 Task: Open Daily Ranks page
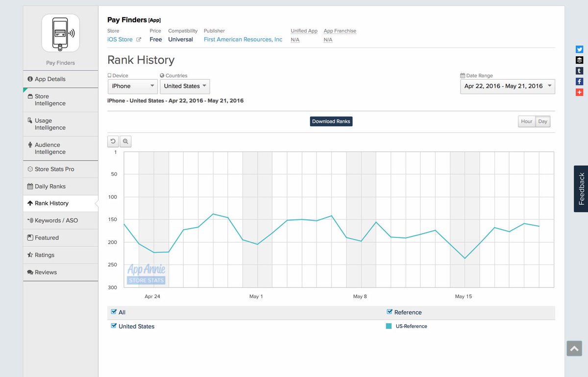(x=60, y=186)
